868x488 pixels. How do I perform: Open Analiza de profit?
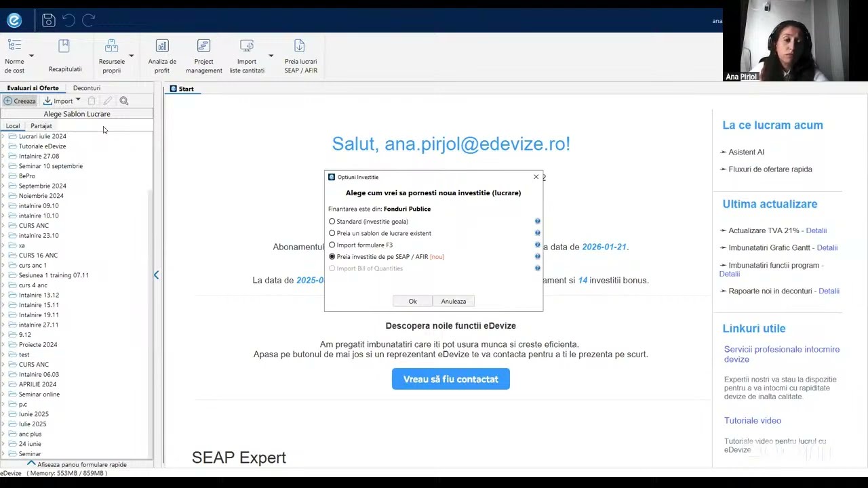point(162,56)
